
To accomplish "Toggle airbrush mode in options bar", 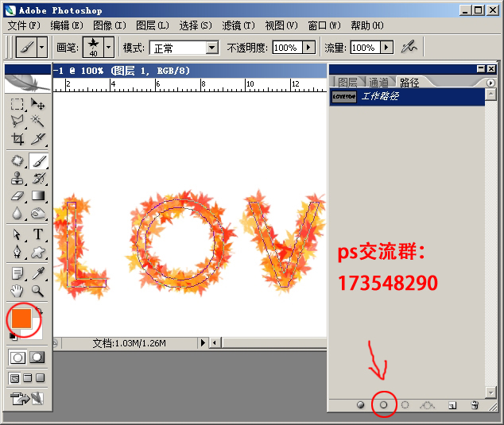I will pyautogui.click(x=409, y=47).
